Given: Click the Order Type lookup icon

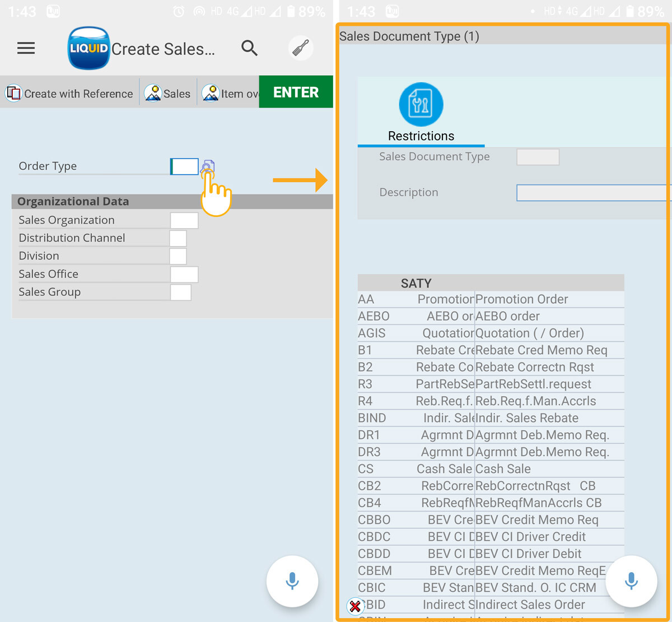Looking at the screenshot, I should point(208,166).
